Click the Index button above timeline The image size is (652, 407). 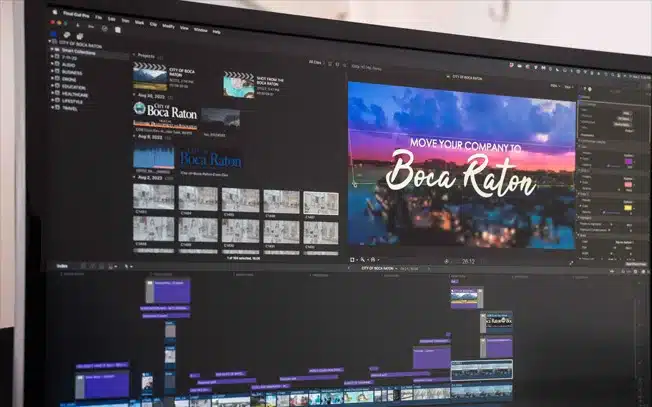coord(62,266)
